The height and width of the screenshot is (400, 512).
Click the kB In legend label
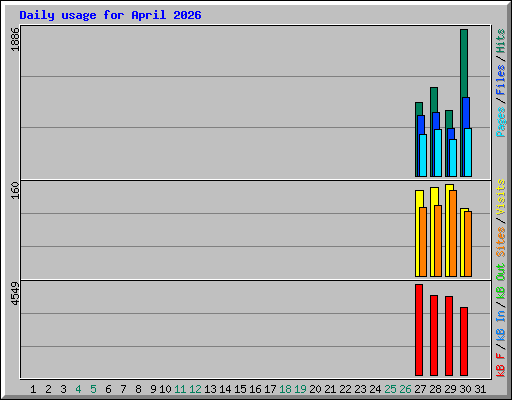coord(500,326)
